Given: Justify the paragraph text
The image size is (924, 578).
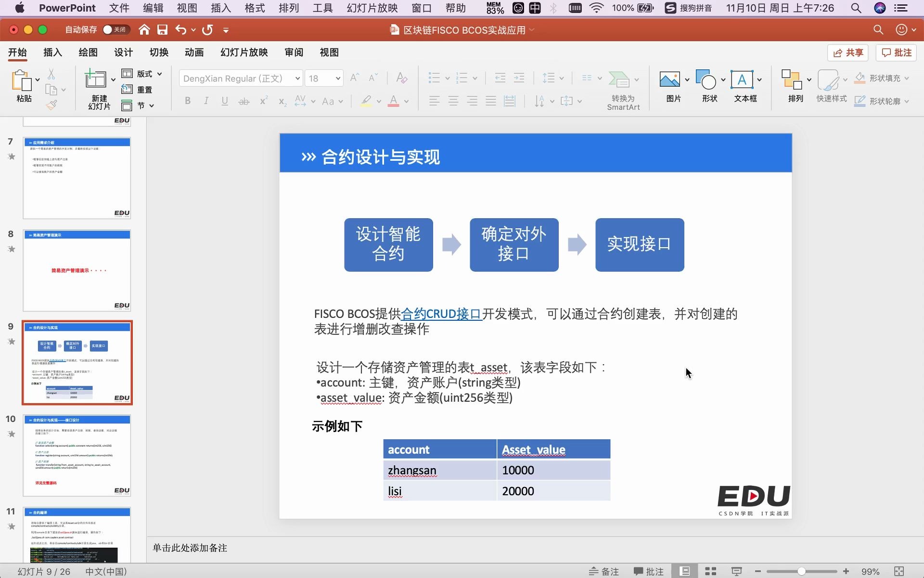Looking at the screenshot, I should [491, 101].
